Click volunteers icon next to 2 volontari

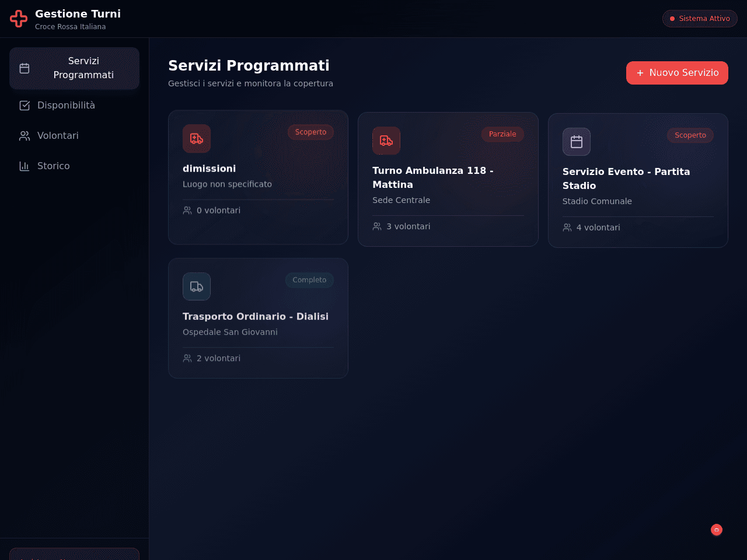(x=187, y=358)
